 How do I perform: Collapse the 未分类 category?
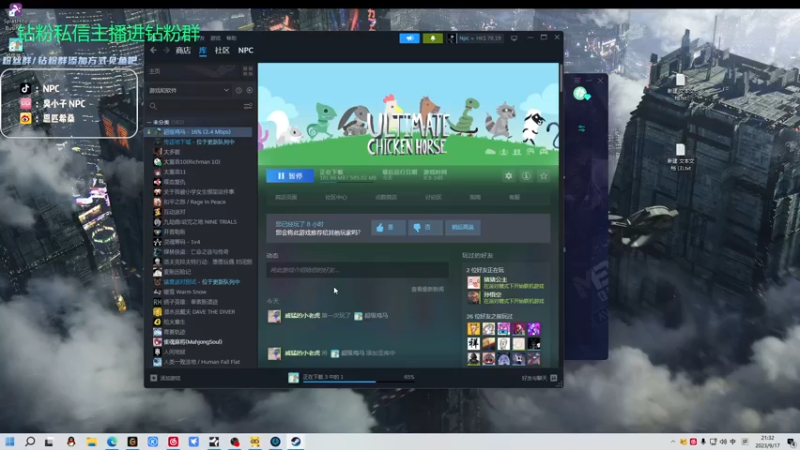pos(149,122)
